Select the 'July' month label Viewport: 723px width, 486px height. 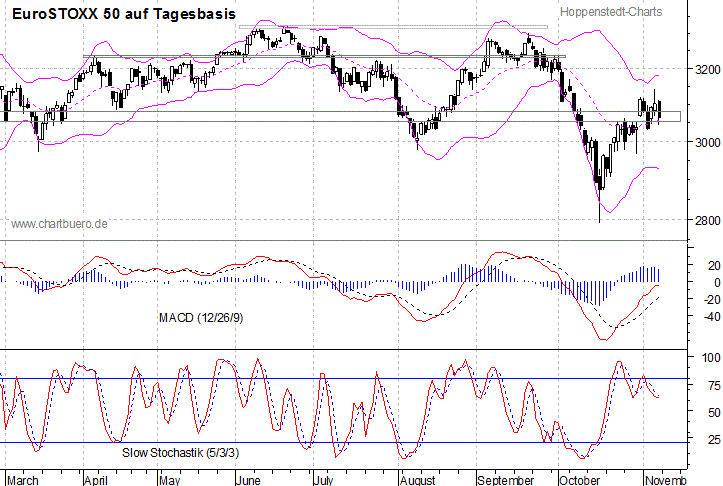click(324, 480)
